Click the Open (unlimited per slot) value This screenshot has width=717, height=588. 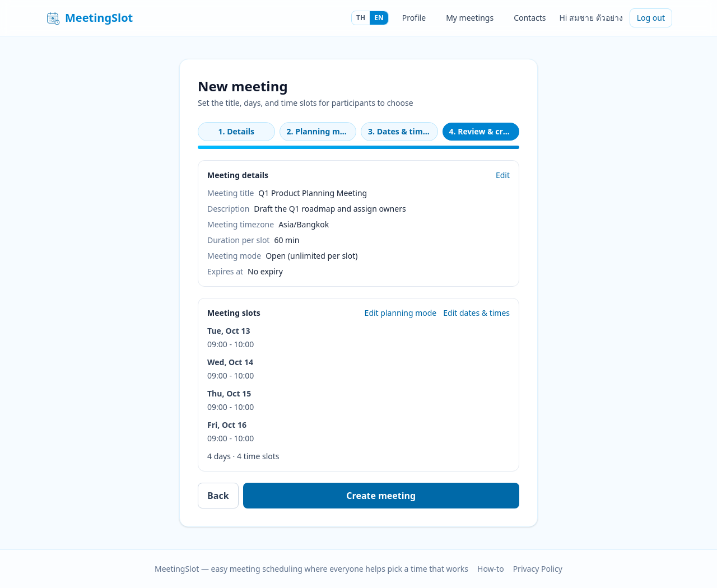click(311, 256)
